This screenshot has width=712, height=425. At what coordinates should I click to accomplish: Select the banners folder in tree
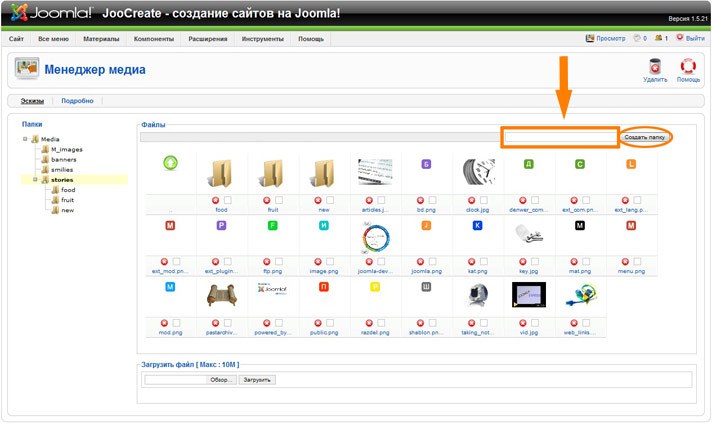[x=63, y=159]
